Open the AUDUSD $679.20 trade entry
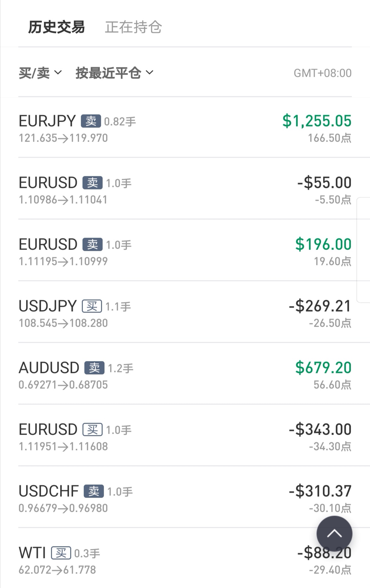 click(185, 374)
